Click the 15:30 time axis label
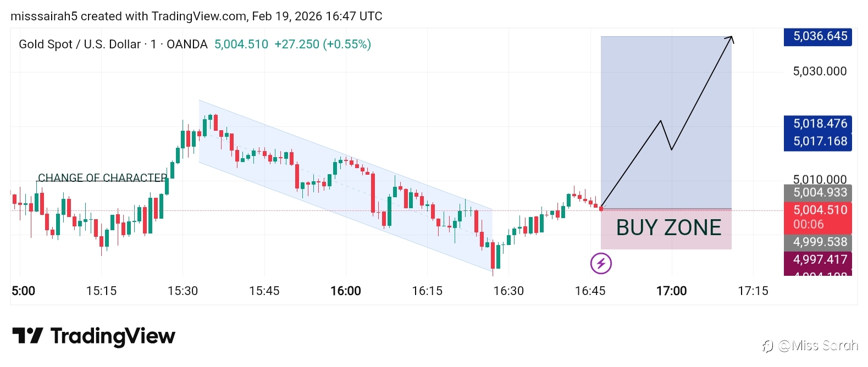Screen dimensions: 868x367 (x=183, y=291)
